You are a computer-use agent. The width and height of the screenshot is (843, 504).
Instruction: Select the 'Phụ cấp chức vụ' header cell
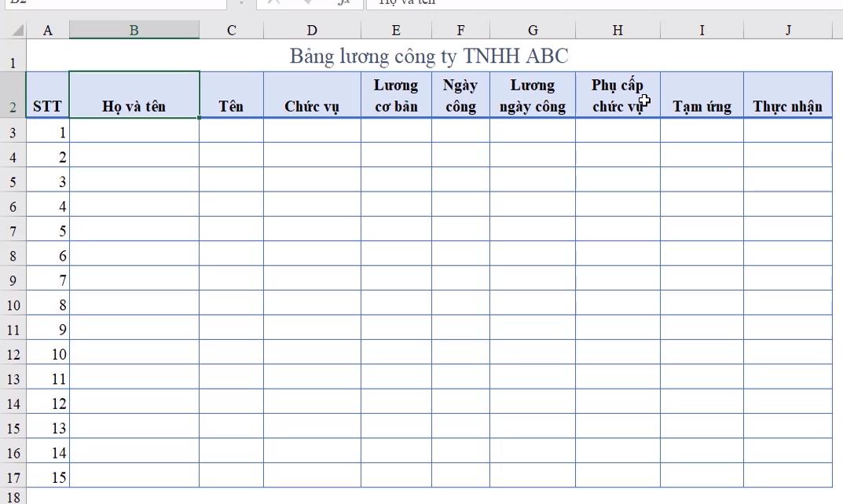pyautogui.click(x=618, y=94)
